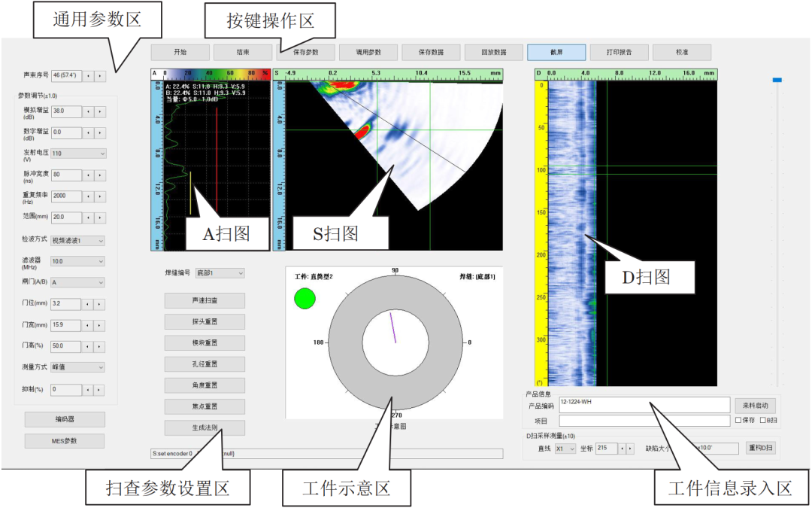
Task: Click 焦点重置 focus reset button
Action: tap(205, 407)
